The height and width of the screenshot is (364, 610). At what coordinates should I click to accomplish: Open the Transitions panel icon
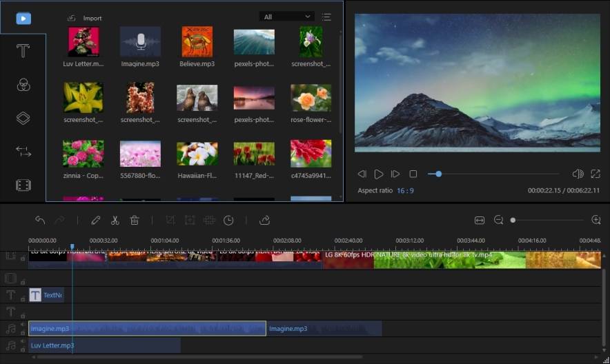coord(23,152)
